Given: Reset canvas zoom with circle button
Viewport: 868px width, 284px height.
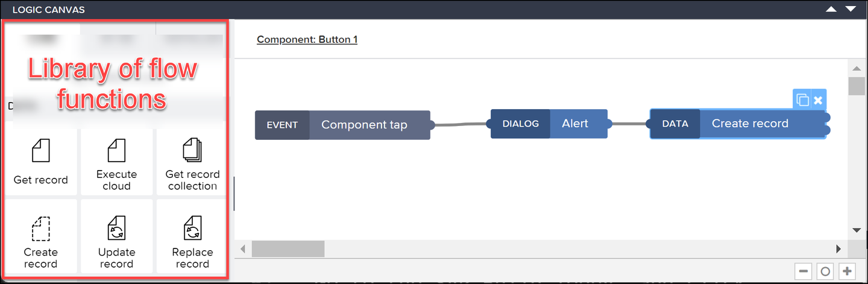Looking at the screenshot, I should (825, 271).
